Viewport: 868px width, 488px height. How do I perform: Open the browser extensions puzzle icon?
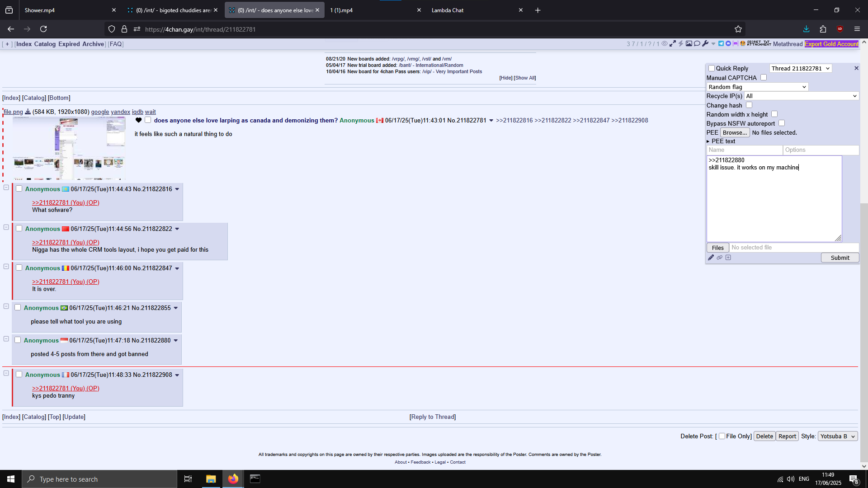(823, 29)
